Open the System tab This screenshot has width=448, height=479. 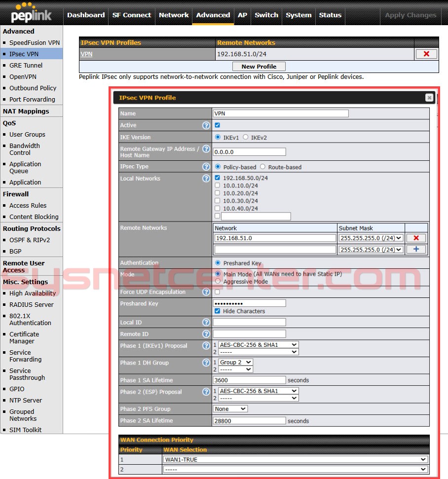[299, 15]
